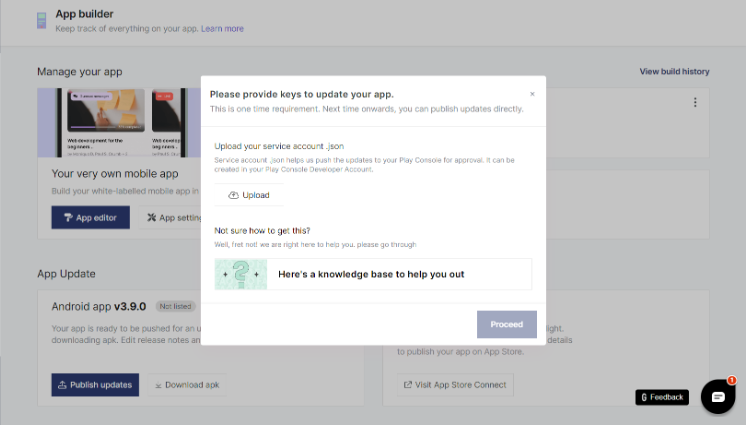Download the Android apk
Viewport: 746px width, 425px height.
tap(184, 385)
